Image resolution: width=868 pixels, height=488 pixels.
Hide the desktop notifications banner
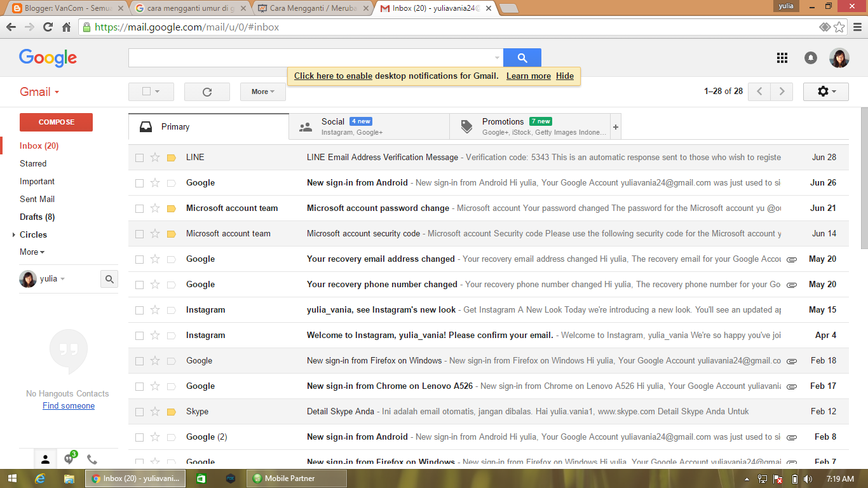click(565, 76)
